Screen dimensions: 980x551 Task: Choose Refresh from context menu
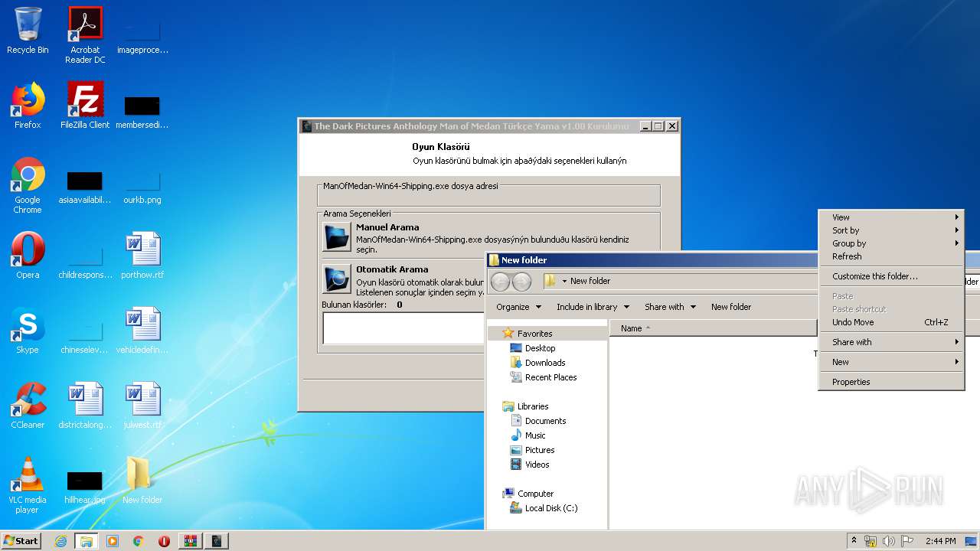(891, 256)
